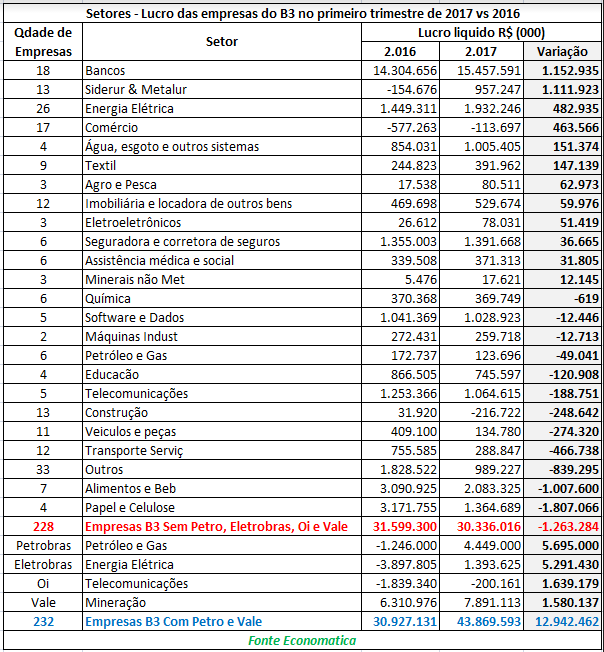Screen dimensions: 604x652
Task: Select the 'Seguradora e corretora de seguros' cell
Action: pyautogui.click(x=182, y=242)
